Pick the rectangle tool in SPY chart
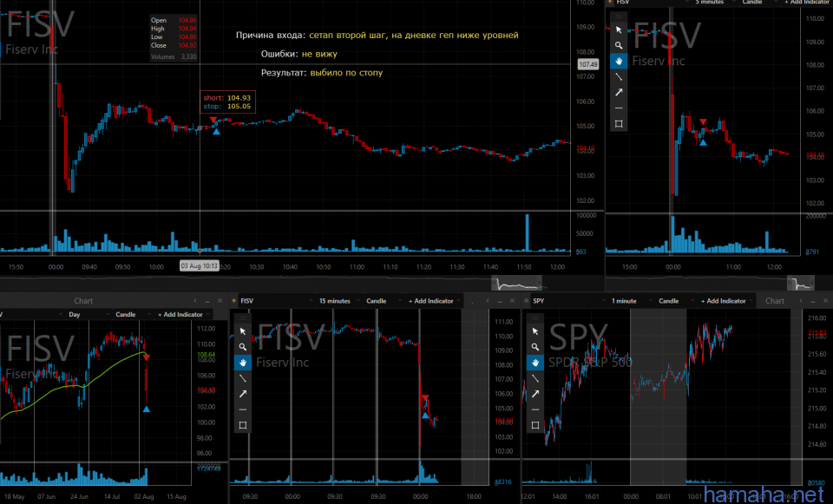The image size is (833, 504). pos(535,425)
